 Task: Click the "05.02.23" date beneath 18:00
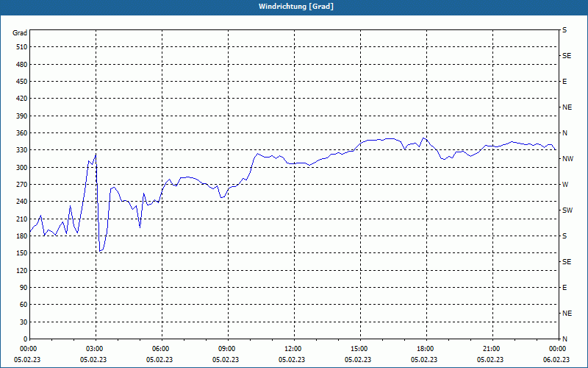(424, 360)
